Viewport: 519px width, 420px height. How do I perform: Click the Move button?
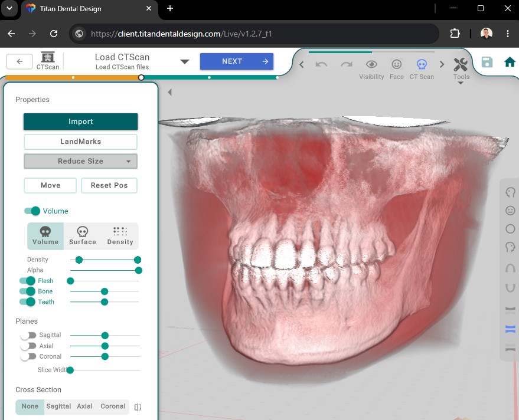[x=50, y=186]
